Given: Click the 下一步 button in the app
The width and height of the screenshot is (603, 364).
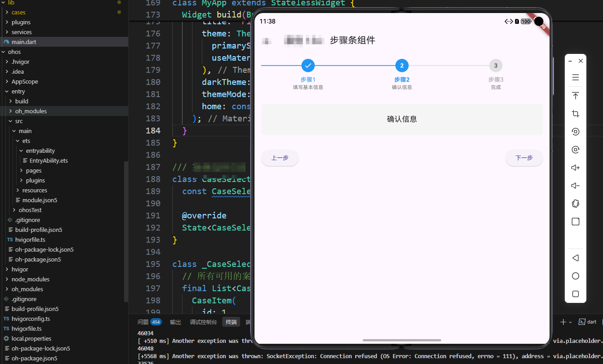Looking at the screenshot, I should click(524, 158).
